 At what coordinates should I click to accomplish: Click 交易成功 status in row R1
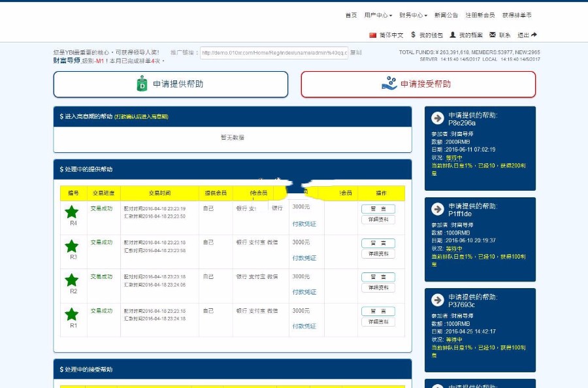point(101,311)
